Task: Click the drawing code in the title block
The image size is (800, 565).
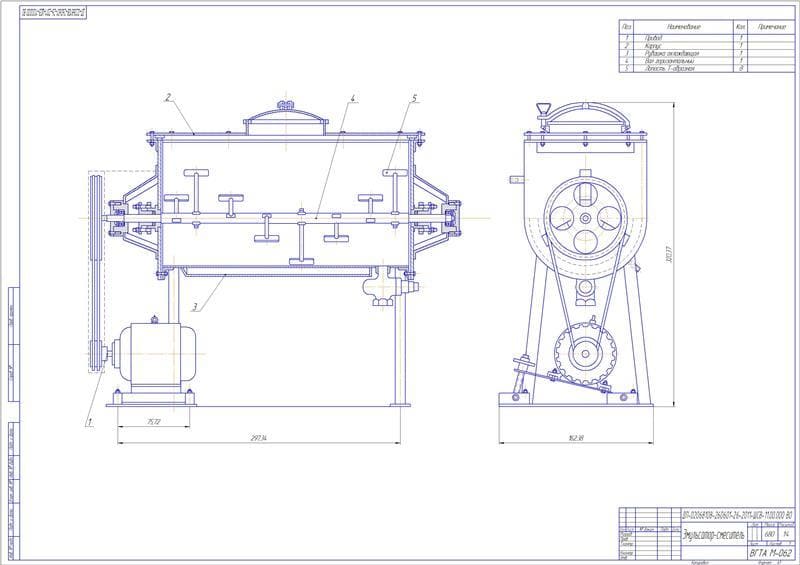Action: [x=738, y=513]
